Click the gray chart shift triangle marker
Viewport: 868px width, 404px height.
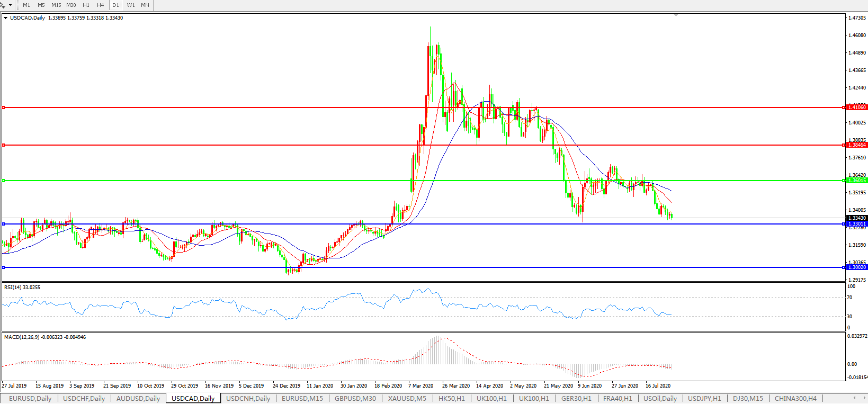(676, 15)
